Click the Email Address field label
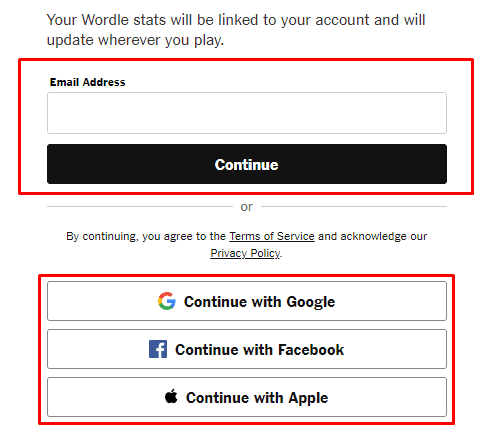488x436 pixels. coord(87,82)
